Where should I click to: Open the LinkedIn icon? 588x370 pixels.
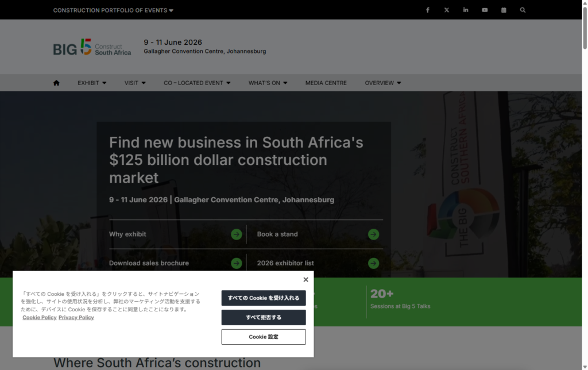(465, 10)
